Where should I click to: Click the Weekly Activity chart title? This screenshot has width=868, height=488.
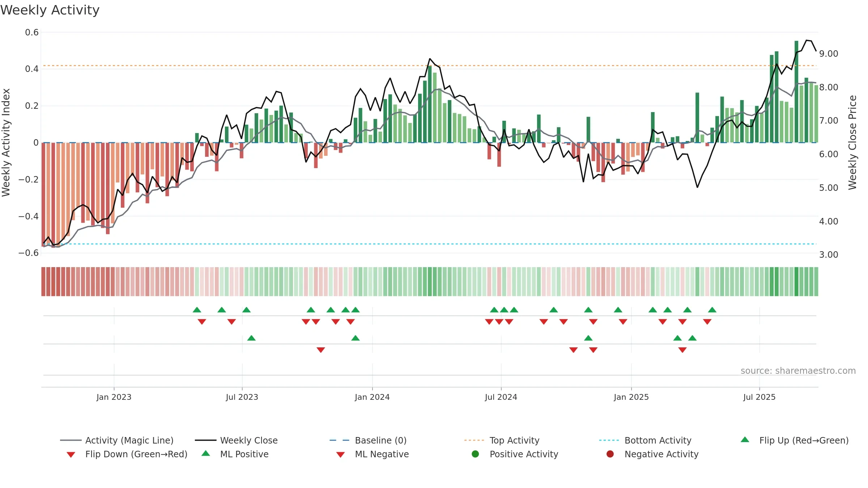(x=50, y=10)
